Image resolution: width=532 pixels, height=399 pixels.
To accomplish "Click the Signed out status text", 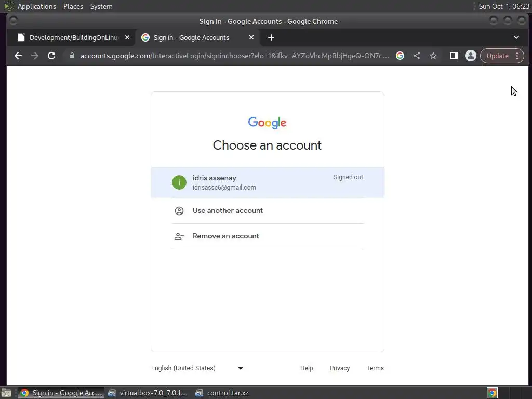I will [348, 177].
